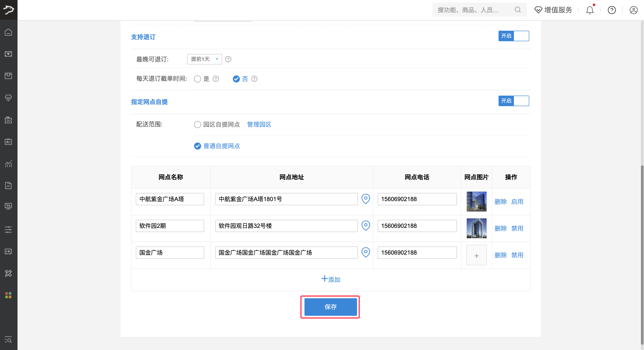Click the search magnifier icon in top bar
The height and width of the screenshot is (350, 644).
click(x=518, y=10)
